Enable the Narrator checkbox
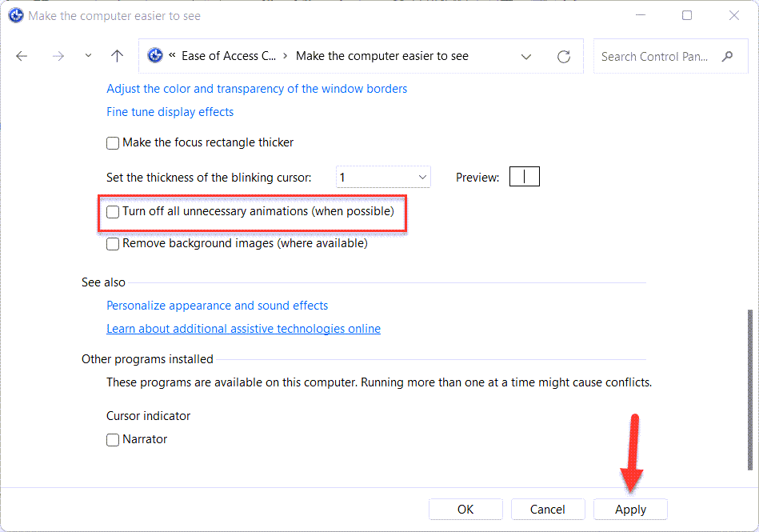Image resolution: width=759 pixels, height=532 pixels. (113, 440)
